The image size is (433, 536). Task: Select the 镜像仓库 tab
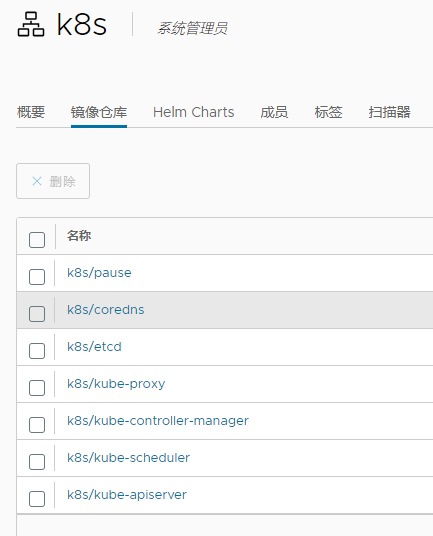(99, 112)
